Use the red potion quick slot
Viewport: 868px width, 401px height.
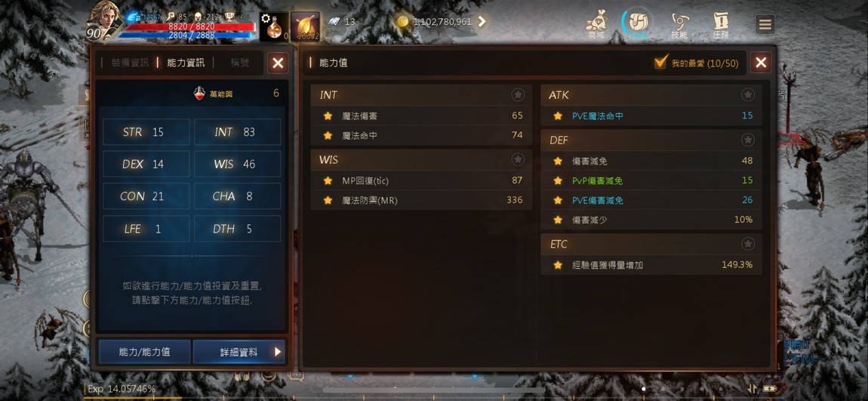(275, 26)
